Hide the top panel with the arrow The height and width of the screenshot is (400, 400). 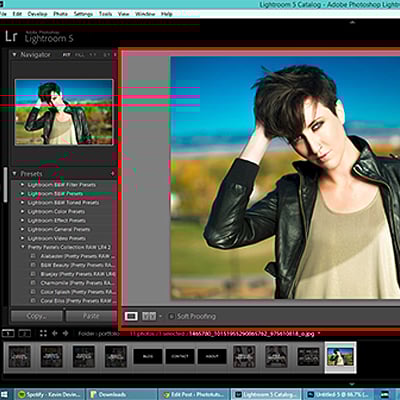[x=352, y=23]
